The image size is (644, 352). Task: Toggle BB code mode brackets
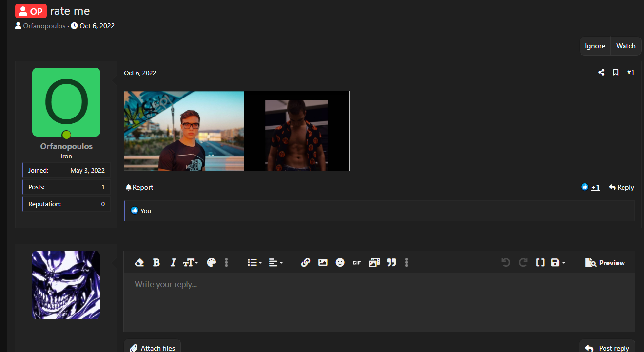pyautogui.click(x=540, y=263)
